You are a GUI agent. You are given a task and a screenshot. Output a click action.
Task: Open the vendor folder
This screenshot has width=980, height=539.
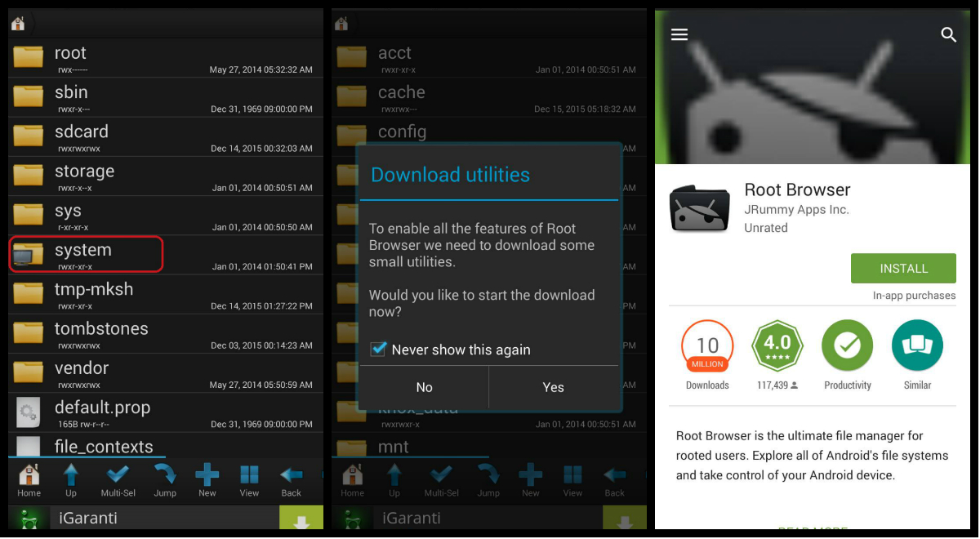[x=166, y=373]
